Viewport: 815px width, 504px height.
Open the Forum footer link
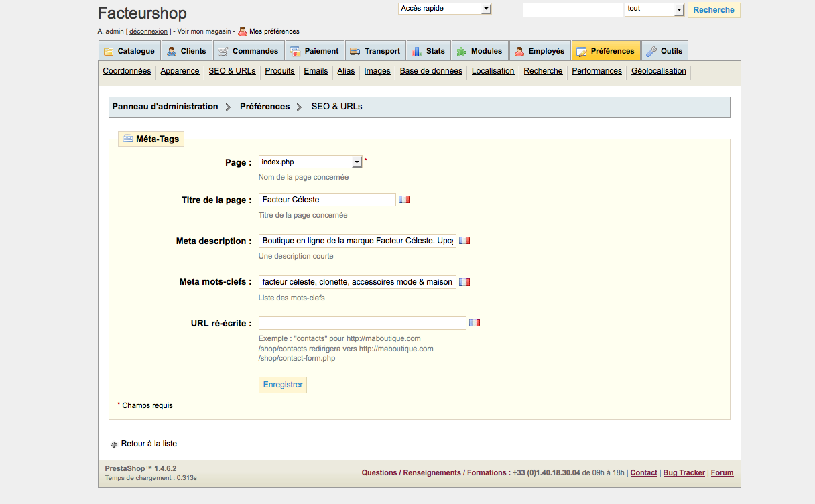click(722, 472)
